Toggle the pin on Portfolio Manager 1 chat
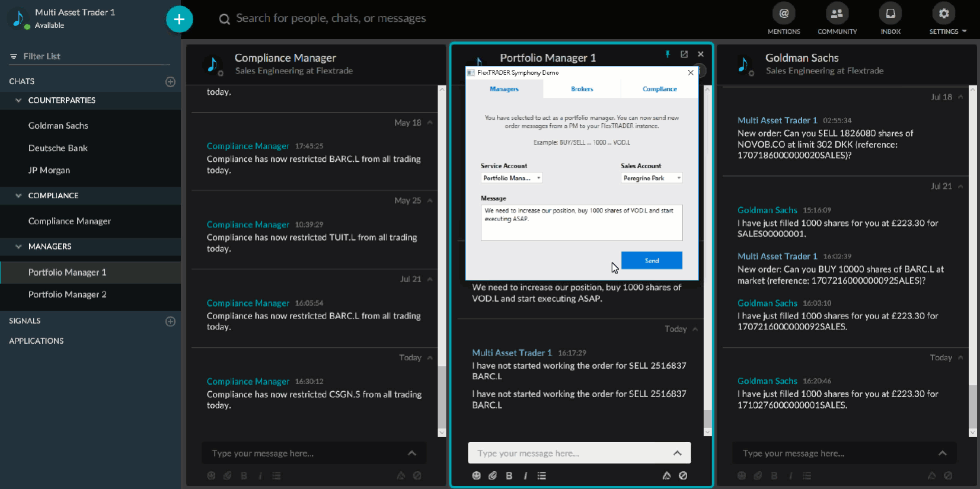This screenshot has width=980, height=489. [x=668, y=54]
